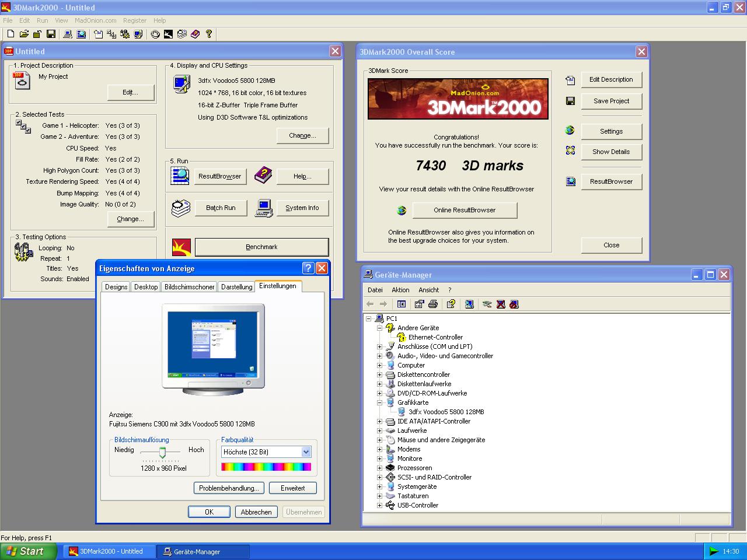The width and height of the screenshot is (747, 560).
Task: Click the context help question mark in Eigenschaften
Action: coord(308,268)
